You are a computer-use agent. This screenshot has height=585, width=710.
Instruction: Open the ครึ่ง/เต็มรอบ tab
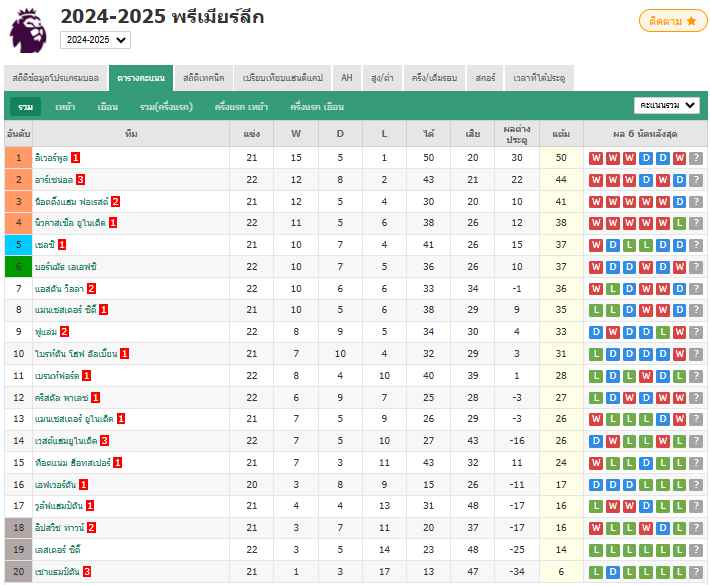(435, 78)
